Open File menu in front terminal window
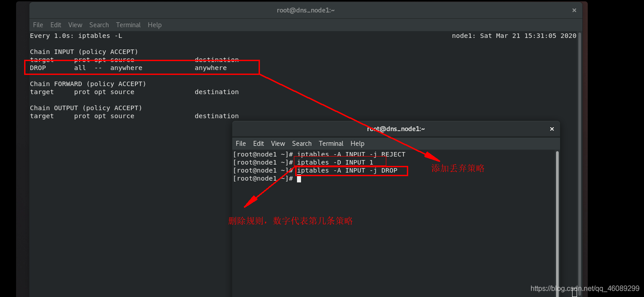The image size is (644, 297). click(241, 144)
